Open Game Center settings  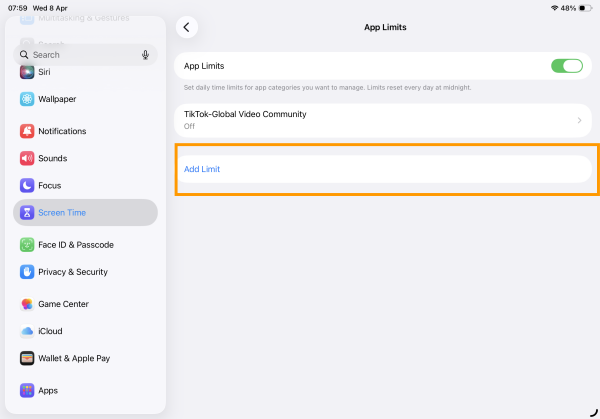[x=85, y=304]
